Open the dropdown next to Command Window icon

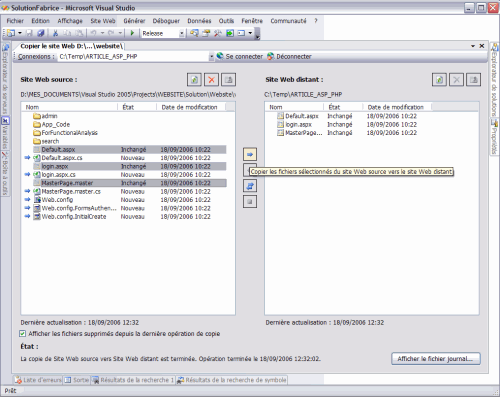(250, 33)
